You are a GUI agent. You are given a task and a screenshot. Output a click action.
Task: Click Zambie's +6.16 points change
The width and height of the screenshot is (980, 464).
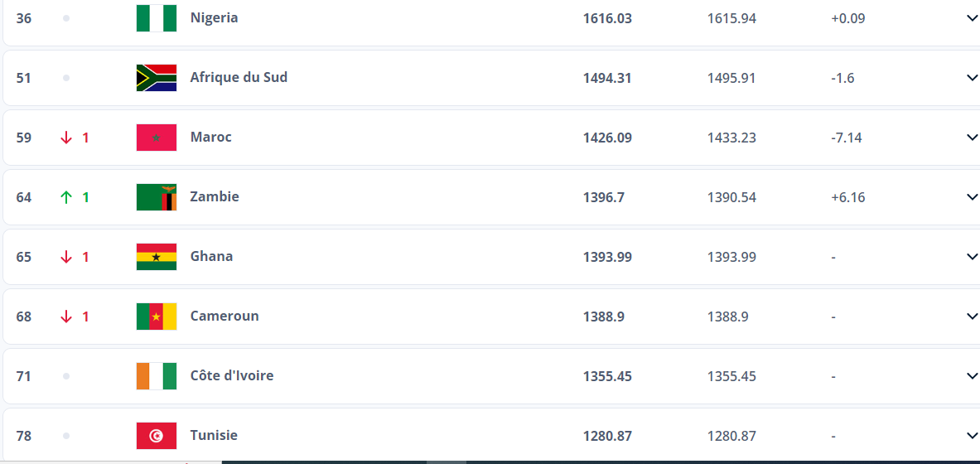(847, 197)
